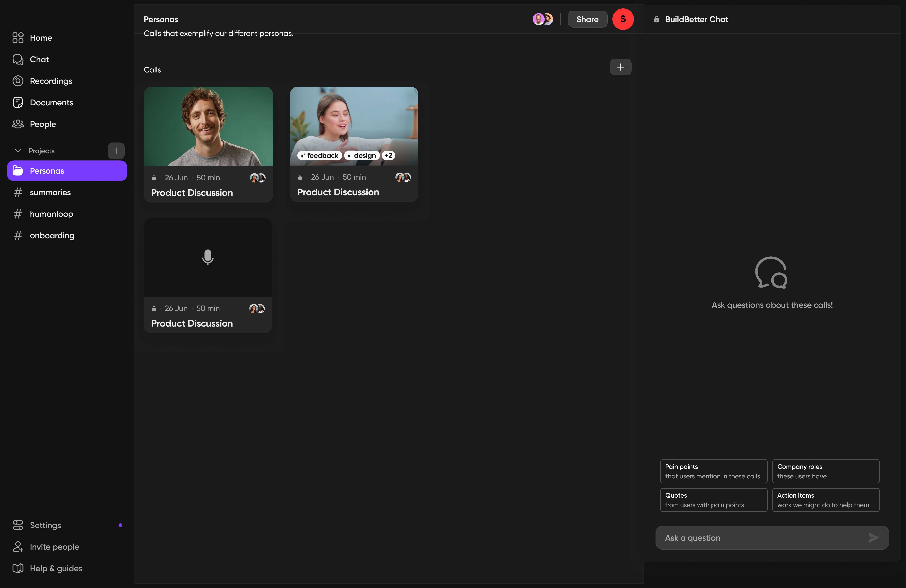Collapse the Projects section chevron
Image resolution: width=906 pixels, height=588 pixels.
click(18, 151)
